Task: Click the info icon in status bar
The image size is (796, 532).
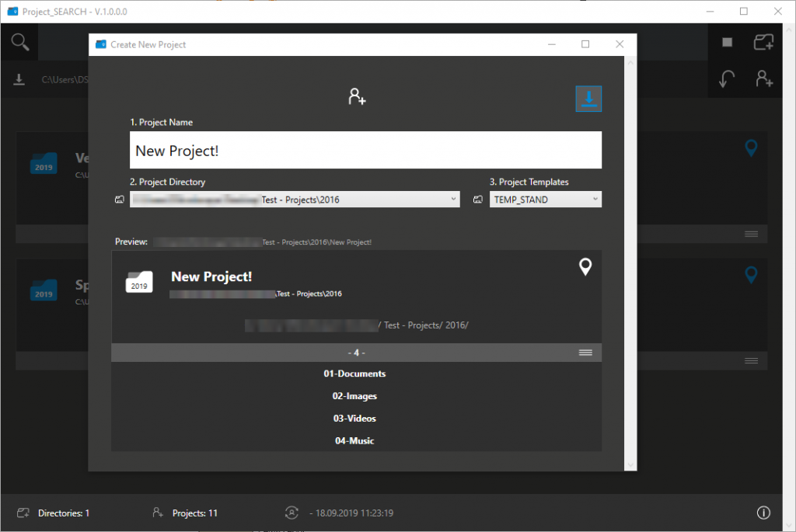Action: pyautogui.click(x=763, y=513)
